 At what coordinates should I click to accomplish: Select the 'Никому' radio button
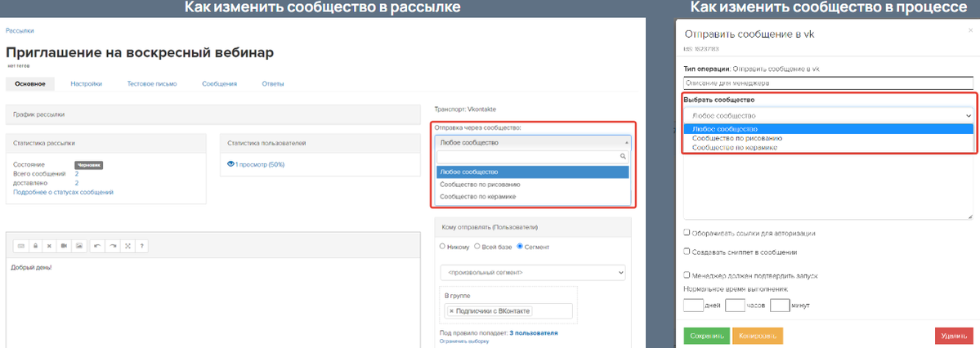[443, 246]
